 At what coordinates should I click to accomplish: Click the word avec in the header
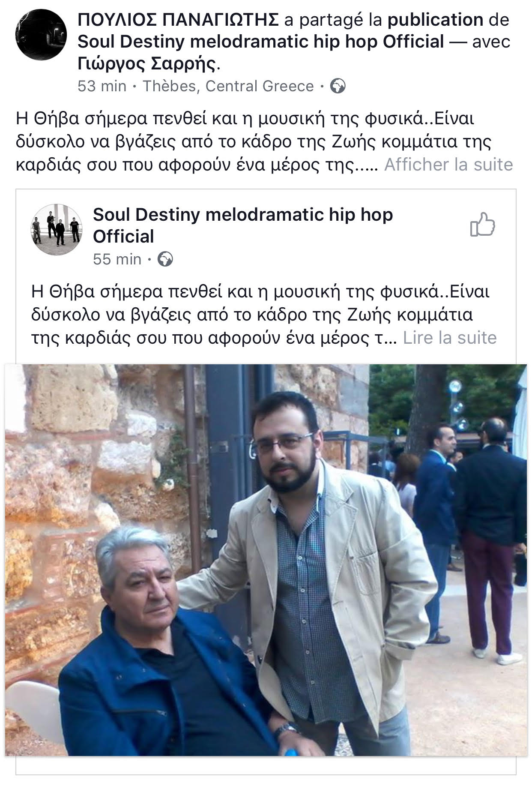[x=491, y=42]
